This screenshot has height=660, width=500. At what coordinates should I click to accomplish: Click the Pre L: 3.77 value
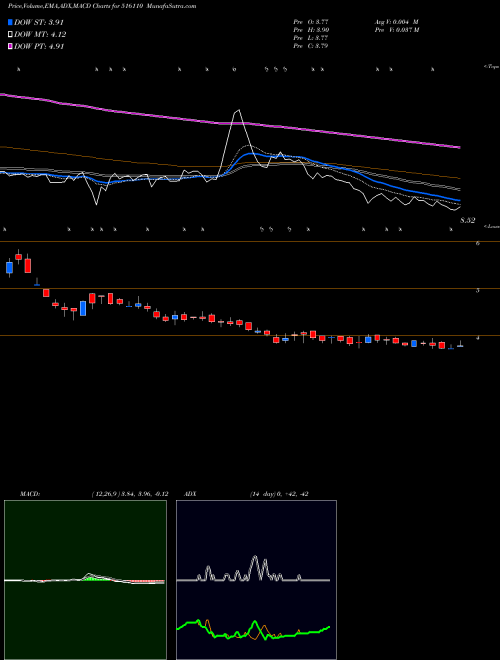(311, 38)
